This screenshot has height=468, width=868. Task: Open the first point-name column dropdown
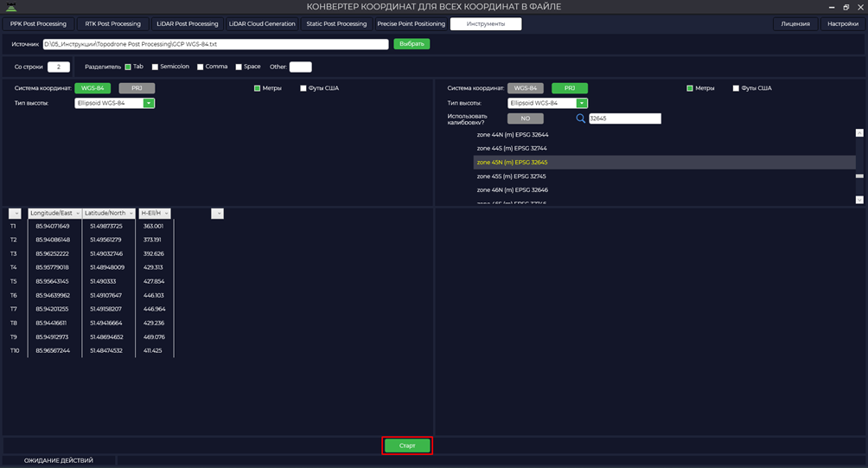[x=15, y=213]
